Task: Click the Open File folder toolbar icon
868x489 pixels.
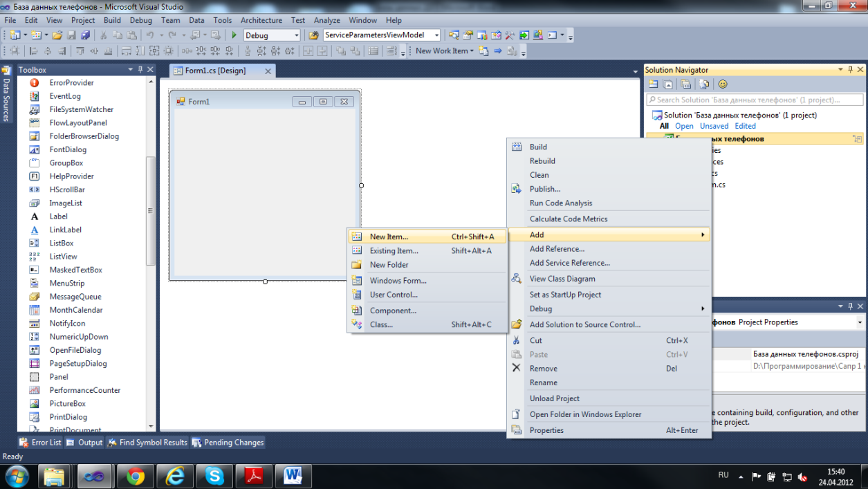Action: (x=57, y=35)
